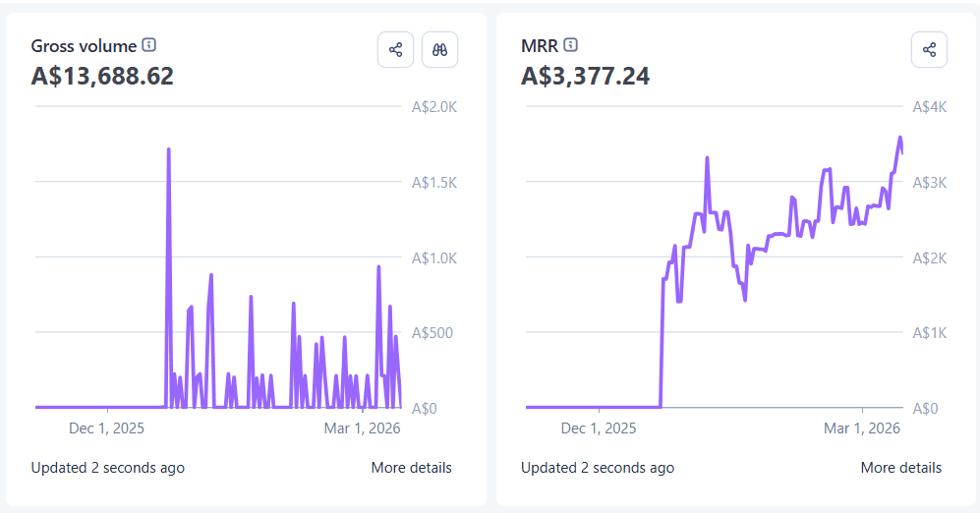This screenshot has height=513, width=980.
Task: Click the A$1.5K axis label on Gross volume
Action: pyautogui.click(x=434, y=183)
